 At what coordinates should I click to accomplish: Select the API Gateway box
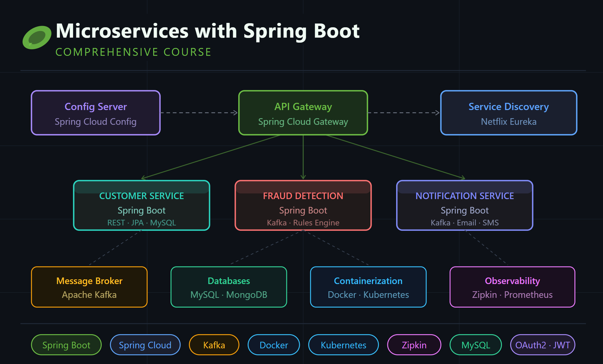tap(303, 113)
